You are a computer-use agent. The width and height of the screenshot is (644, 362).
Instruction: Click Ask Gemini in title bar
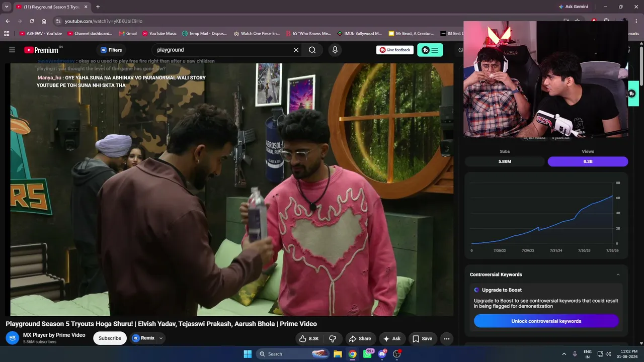pyautogui.click(x=573, y=7)
